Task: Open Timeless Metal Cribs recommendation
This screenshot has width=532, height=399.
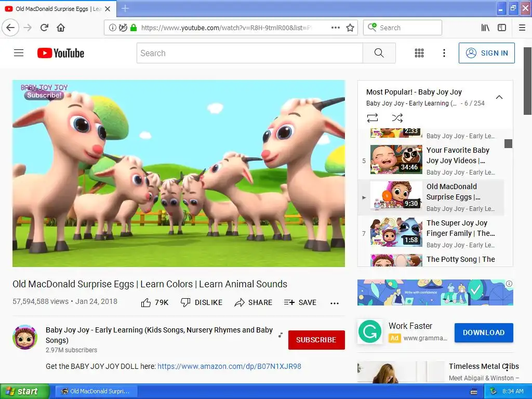Action: pyautogui.click(x=484, y=366)
